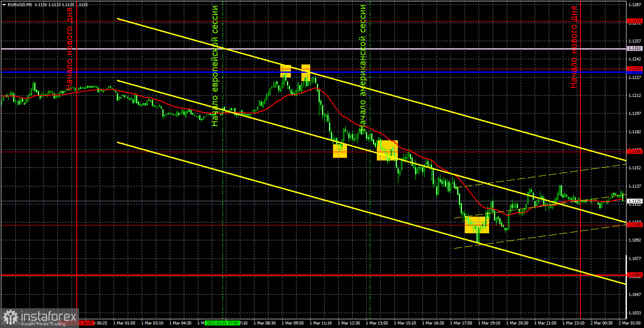Click the 1 Mar 04:30 time label
Image resolution: width=644 pixels, height=328 pixels.
(181, 323)
